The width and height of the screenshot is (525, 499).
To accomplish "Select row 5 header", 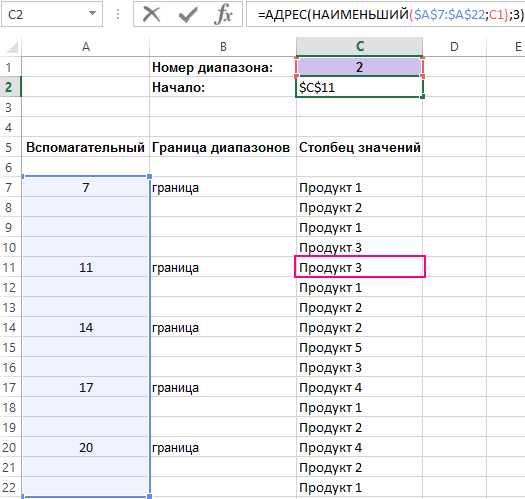I will pos(10,147).
